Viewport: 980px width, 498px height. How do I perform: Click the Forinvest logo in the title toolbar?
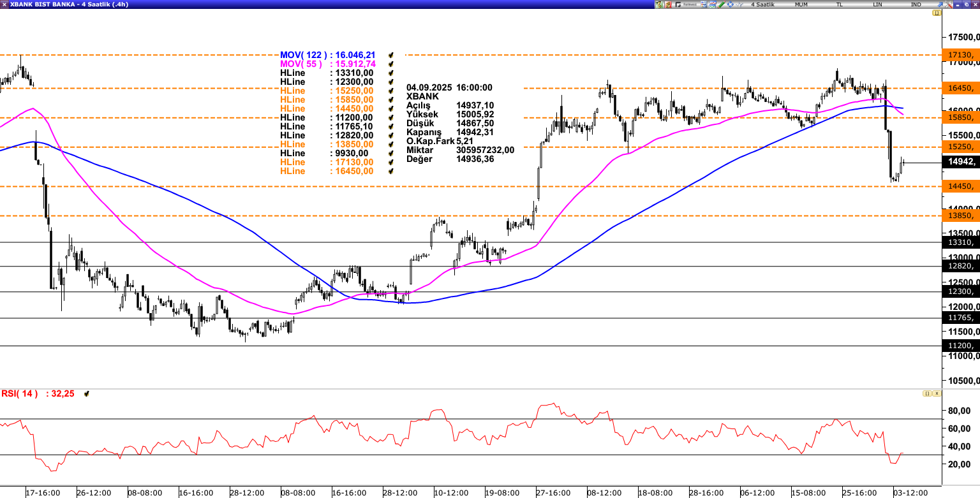(x=686, y=4)
